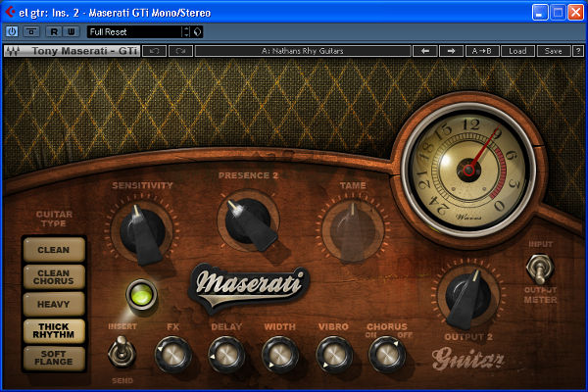Select the CLEAN guitar type
This screenshot has width=588, height=392.
point(54,250)
